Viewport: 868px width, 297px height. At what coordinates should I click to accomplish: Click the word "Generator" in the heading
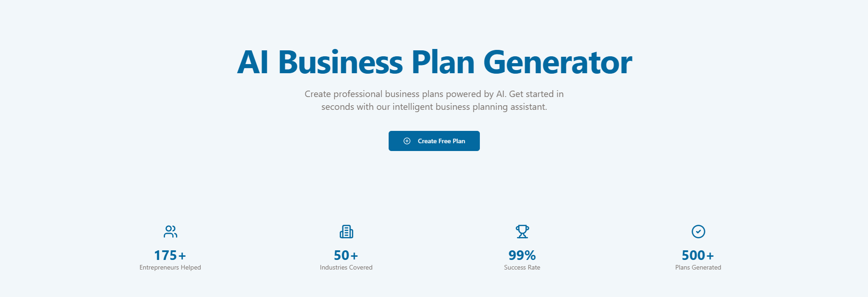point(558,63)
